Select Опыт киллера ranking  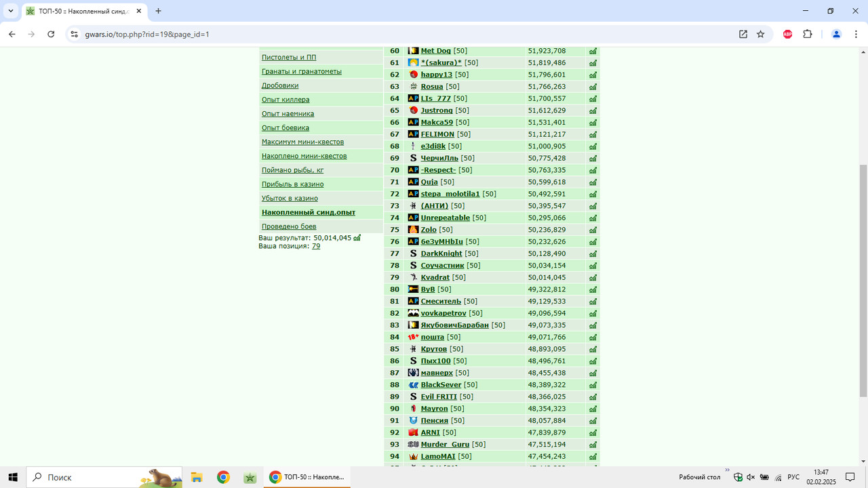pyautogui.click(x=285, y=100)
